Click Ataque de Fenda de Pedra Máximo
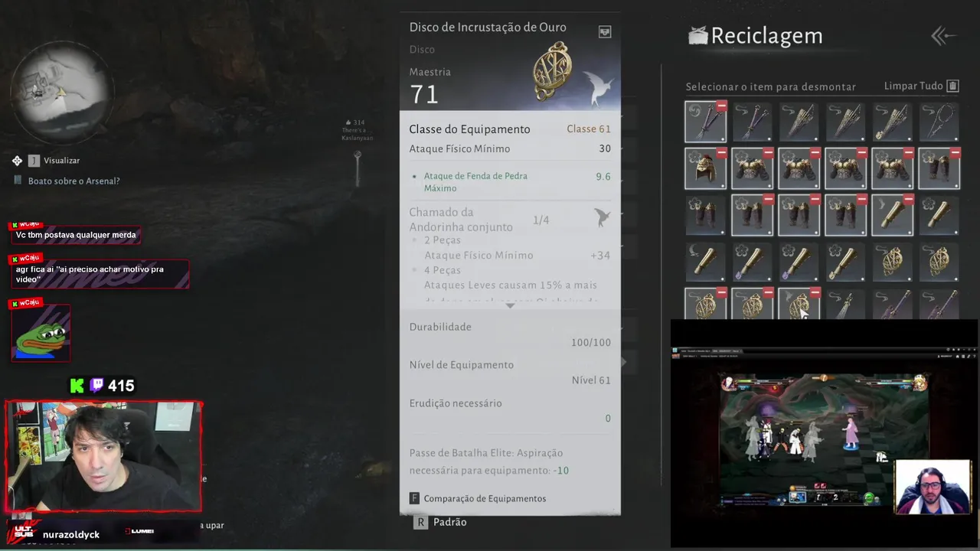The height and width of the screenshot is (551, 980). pos(475,182)
